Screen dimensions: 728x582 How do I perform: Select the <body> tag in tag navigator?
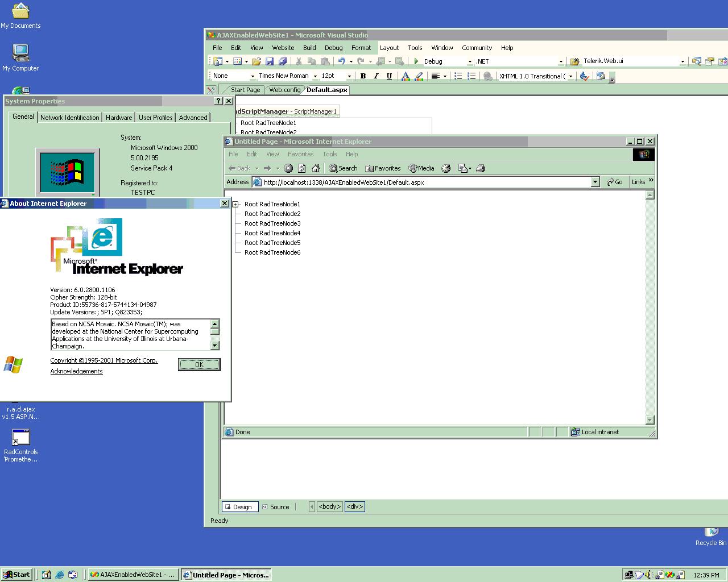coord(330,506)
